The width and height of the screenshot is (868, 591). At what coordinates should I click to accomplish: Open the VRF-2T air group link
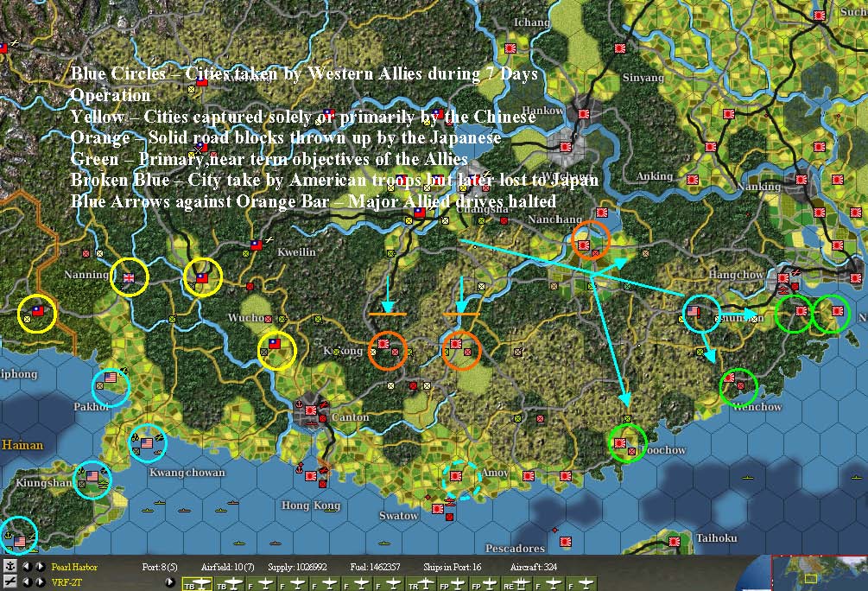point(67,582)
